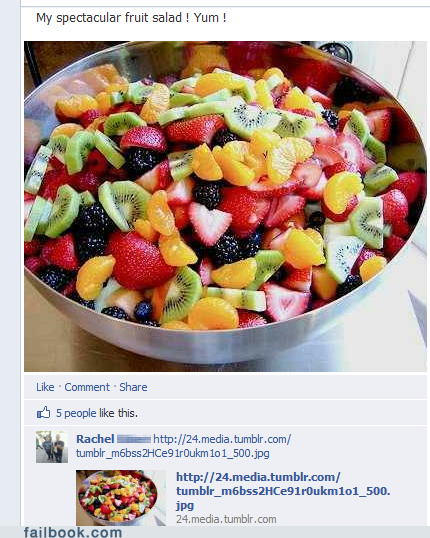Open Rachel's profile picture

[52, 447]
